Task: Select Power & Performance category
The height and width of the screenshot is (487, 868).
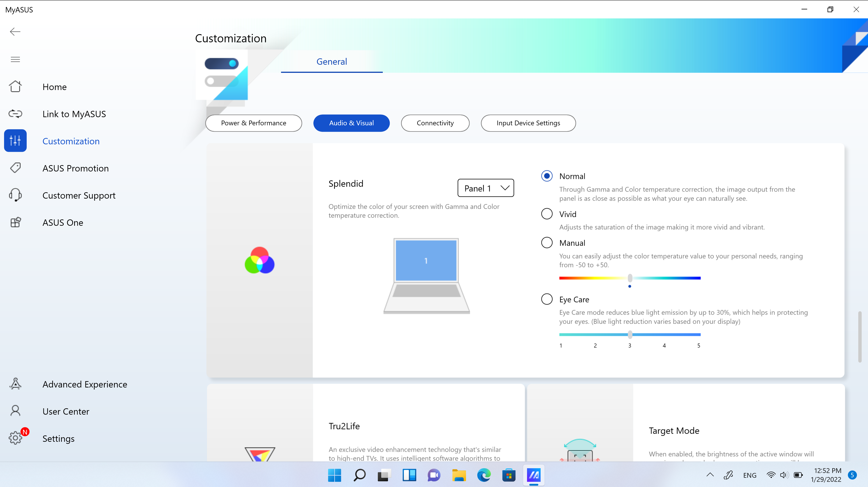Action: pos(253,123)
